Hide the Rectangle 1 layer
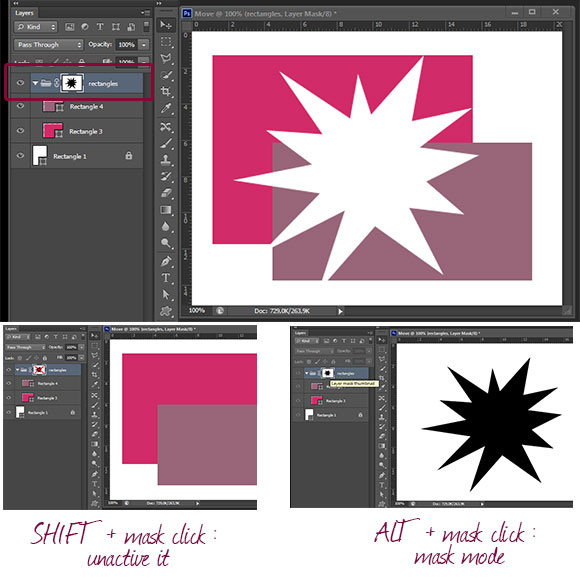Image resolution: width=580 pixels, height=583 pixels. pos(20,156)
